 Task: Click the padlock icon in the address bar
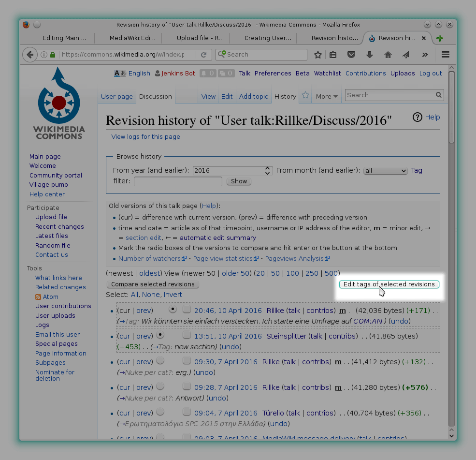pyautogui.click(x=52, y=55)
